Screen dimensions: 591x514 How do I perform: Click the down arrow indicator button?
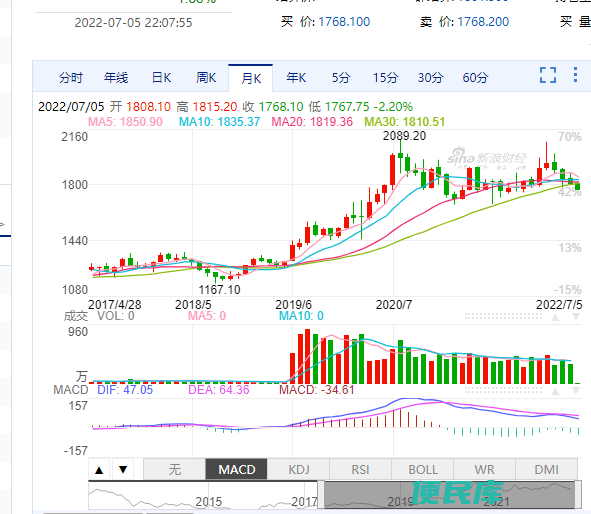click(123, 470)
